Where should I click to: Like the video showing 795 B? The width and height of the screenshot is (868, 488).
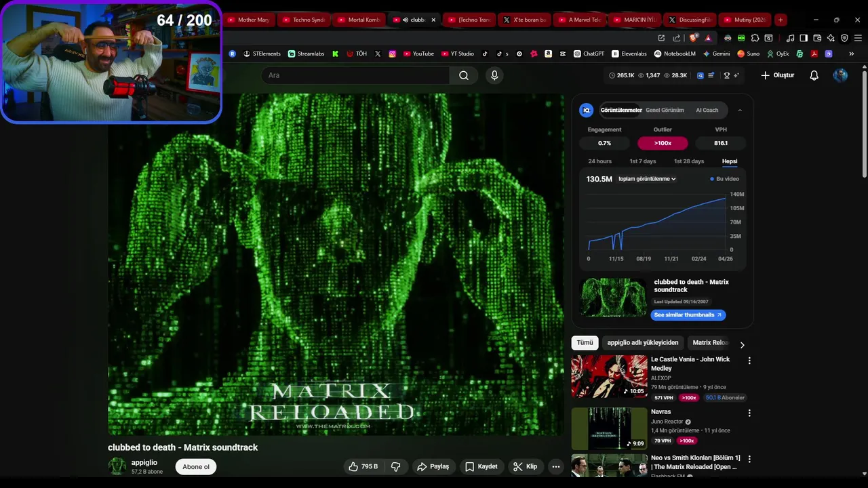(363, 466)
